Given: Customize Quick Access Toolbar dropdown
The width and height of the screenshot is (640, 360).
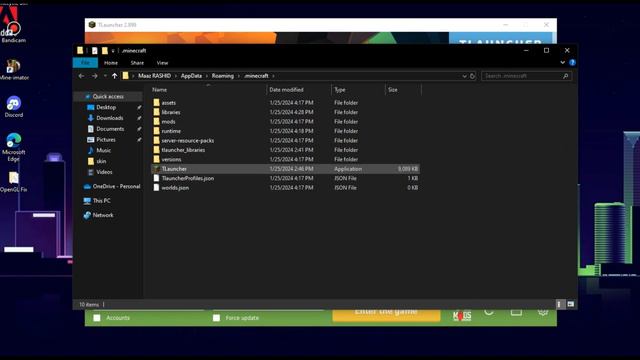Looking at the screenshot, I should (113, 51).
